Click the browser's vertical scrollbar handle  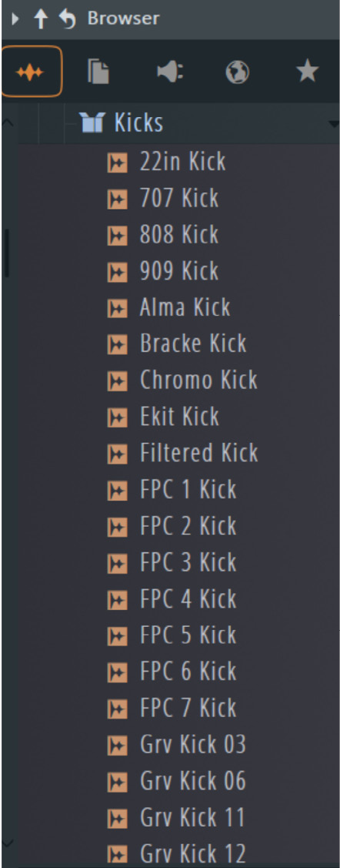[x=7, y=253]
